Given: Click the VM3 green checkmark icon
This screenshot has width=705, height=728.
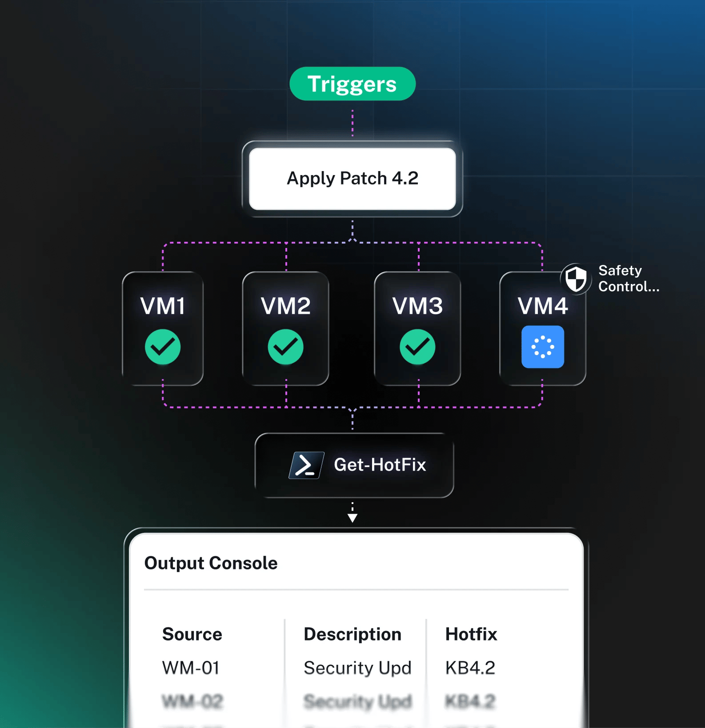Looking at the screenshot, I should click(417, 347).
